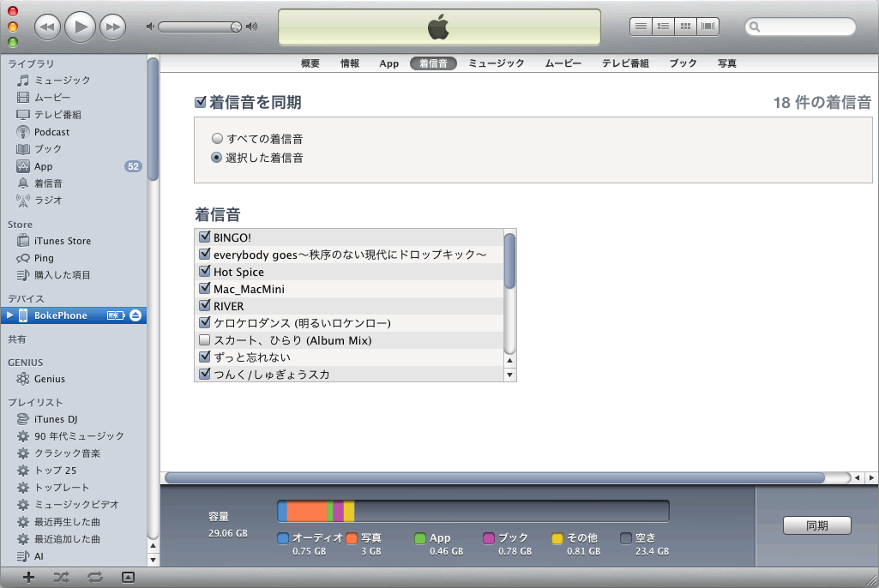Uncheck RIVER ringtone

click(205, 305)
